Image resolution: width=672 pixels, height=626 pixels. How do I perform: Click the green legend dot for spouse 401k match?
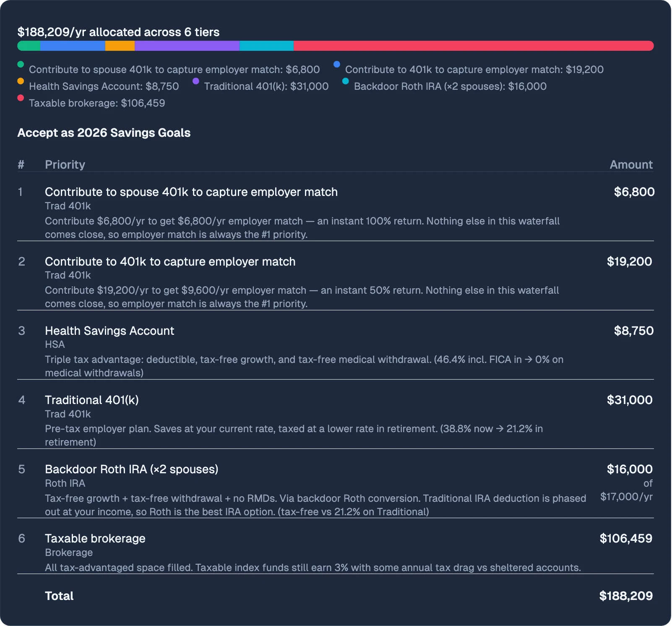coord(21,65)
